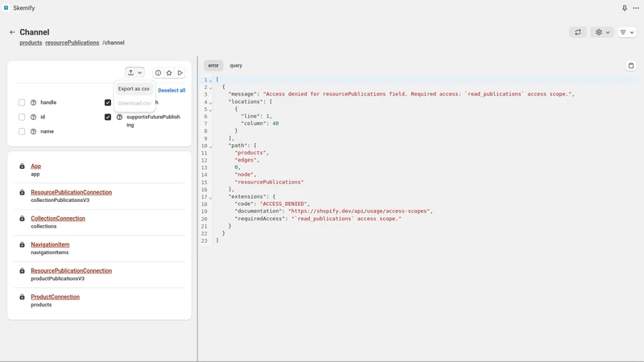Choose Export as csv from the menu
644x362 pixels.
click(134, 88)
